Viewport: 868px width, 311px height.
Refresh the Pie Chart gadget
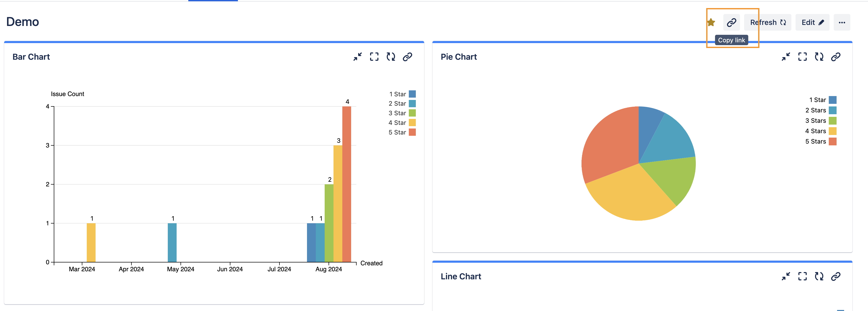(819, 57)
